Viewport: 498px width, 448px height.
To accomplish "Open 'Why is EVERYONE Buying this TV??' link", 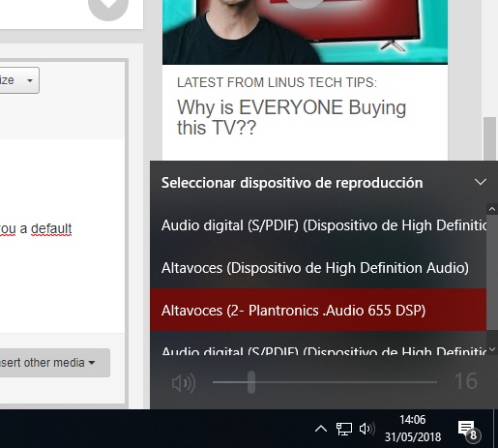I will (291, 117).
